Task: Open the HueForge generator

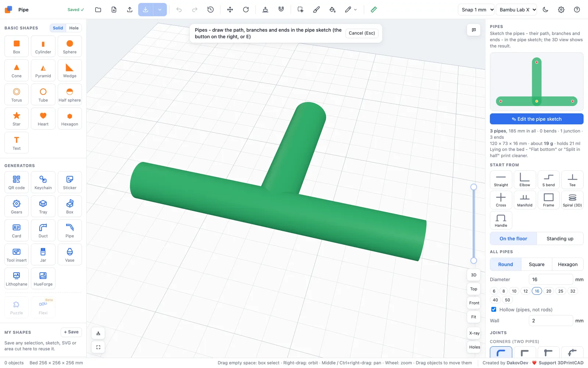Action: click(43, 279)
